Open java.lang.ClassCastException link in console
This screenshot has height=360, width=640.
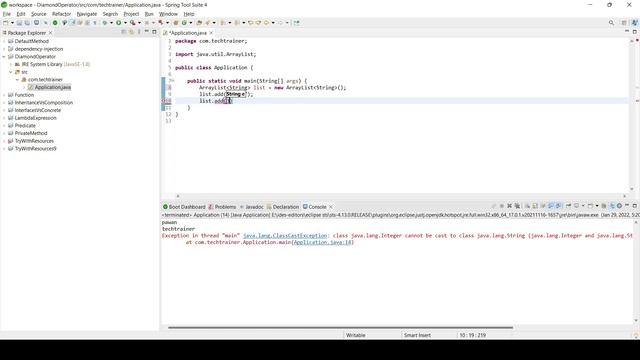(285, 236)
